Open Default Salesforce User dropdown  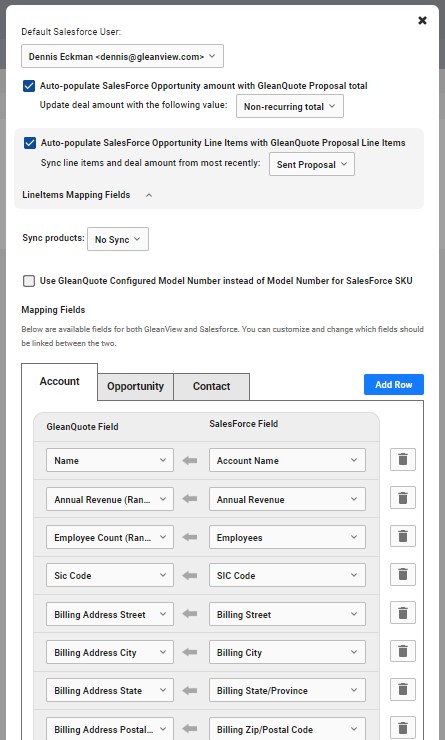[x=122, y=56]
